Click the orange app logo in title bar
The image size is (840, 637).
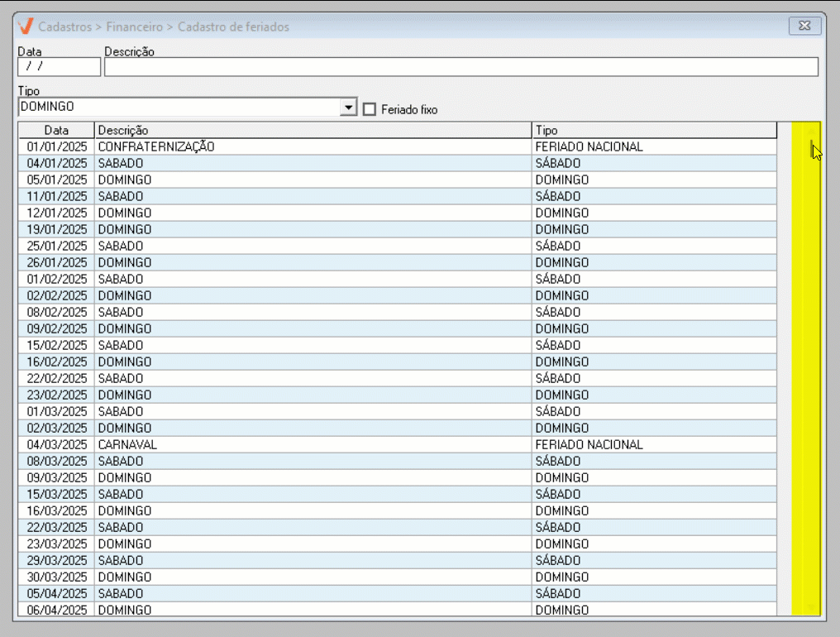[26, 26]
